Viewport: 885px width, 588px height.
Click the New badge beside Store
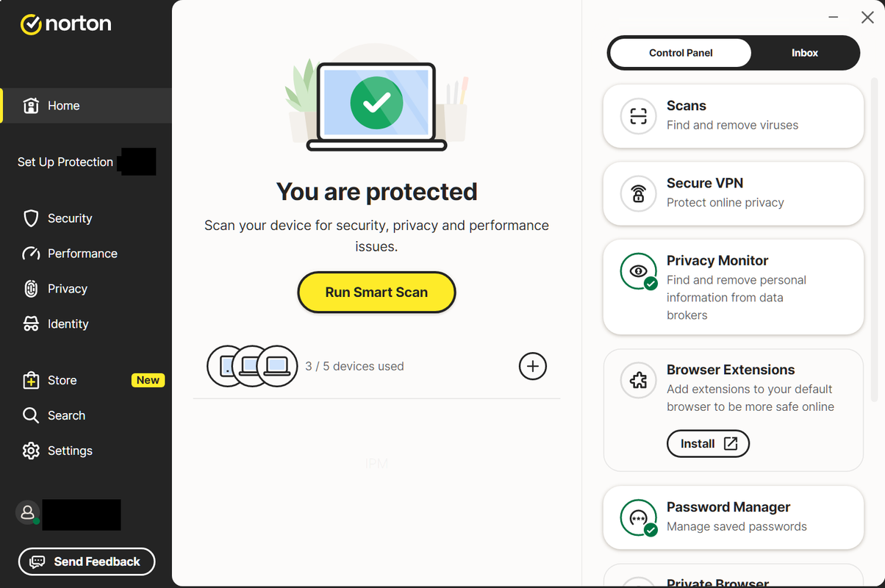pos(148,380)
